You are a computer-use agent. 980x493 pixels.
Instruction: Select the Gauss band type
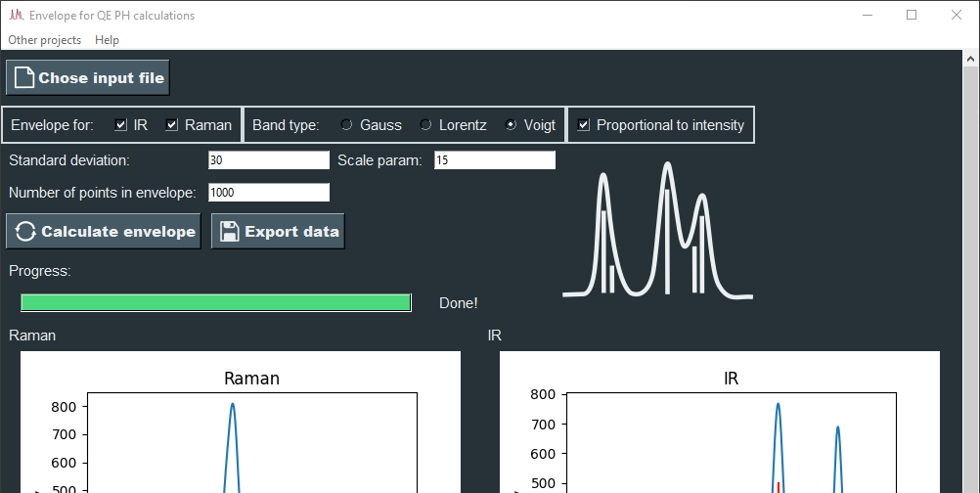point(346,125)
